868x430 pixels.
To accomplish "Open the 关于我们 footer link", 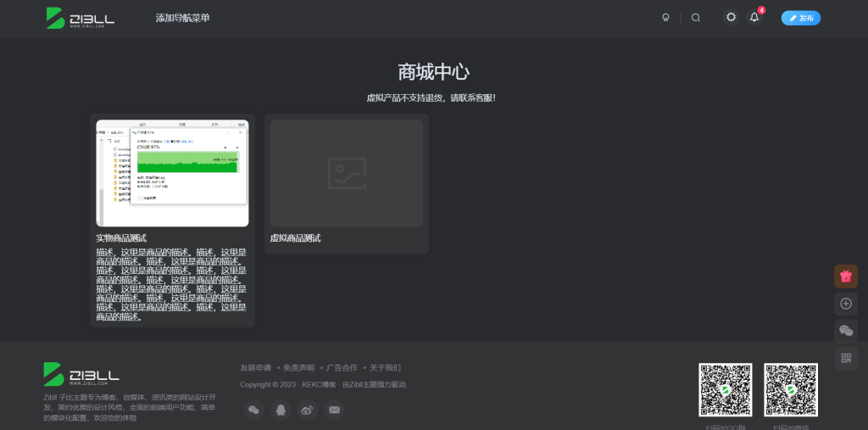I will point(386,368).
